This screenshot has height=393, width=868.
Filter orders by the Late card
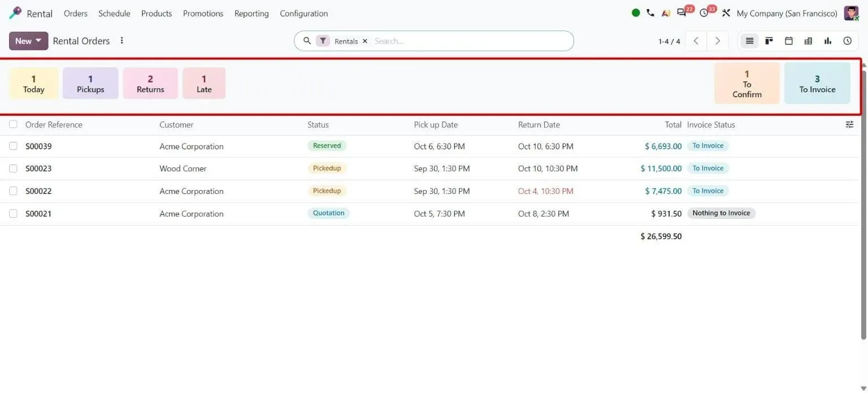[204, 84]
